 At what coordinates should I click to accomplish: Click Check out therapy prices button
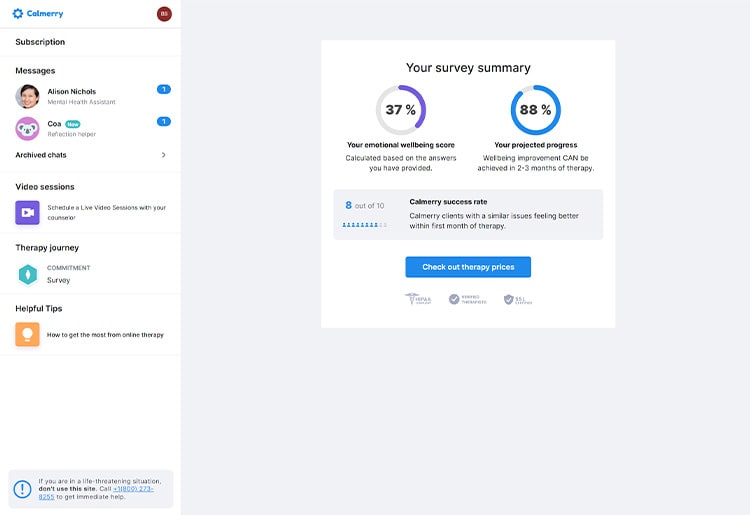pos(468,267)
